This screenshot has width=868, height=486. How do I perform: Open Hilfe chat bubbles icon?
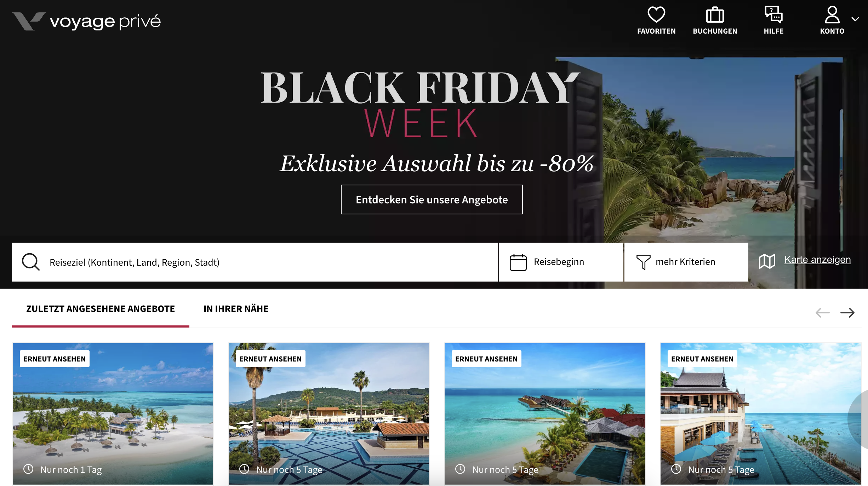tap(773, 15)
